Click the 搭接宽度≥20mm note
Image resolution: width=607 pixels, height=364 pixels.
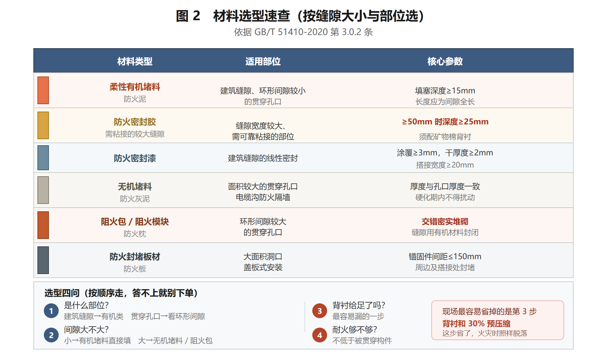click(x=445, y=165)
